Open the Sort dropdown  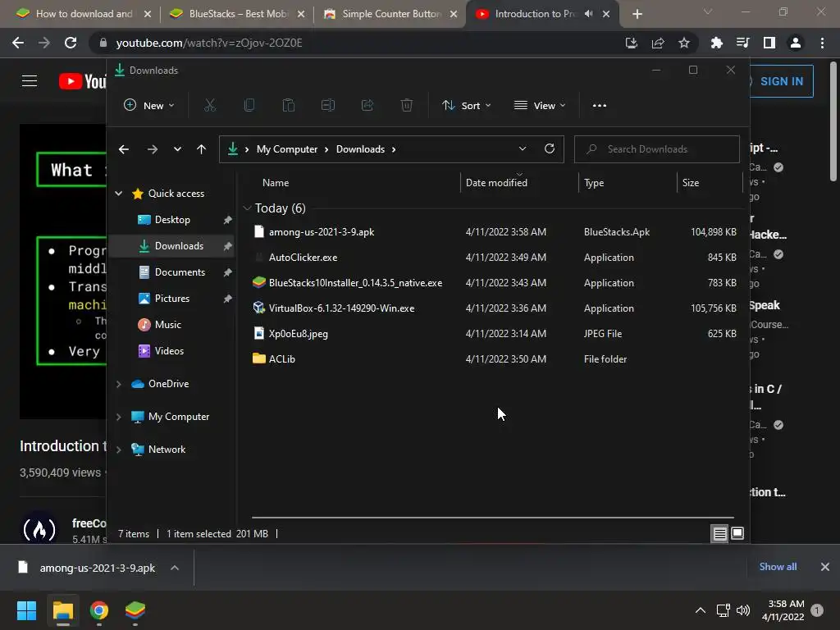pyautogui.click(x=466, y=106)
